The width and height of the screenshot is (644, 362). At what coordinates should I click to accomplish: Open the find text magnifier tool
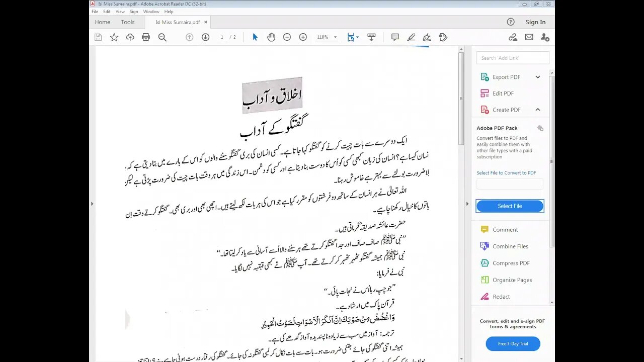[162, 37]
